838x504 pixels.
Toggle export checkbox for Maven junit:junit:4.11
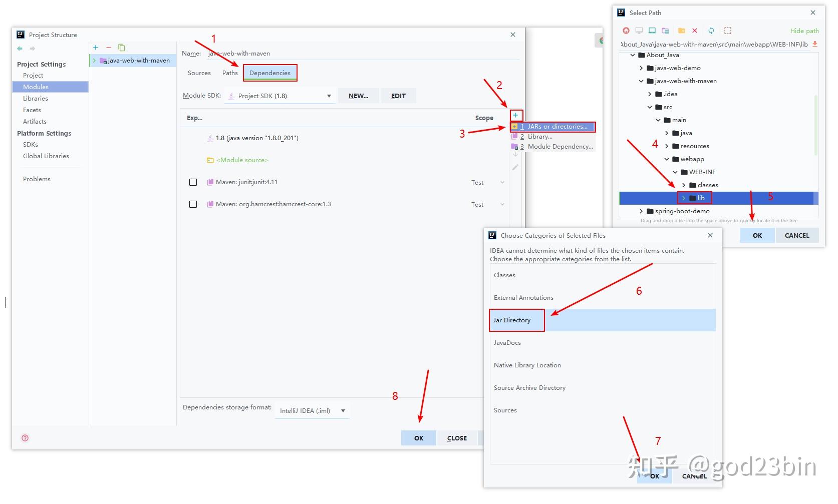[193, 182]
